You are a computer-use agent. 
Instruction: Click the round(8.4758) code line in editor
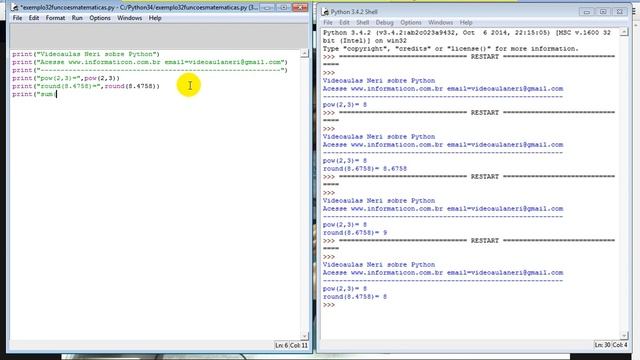pos(86,86)
